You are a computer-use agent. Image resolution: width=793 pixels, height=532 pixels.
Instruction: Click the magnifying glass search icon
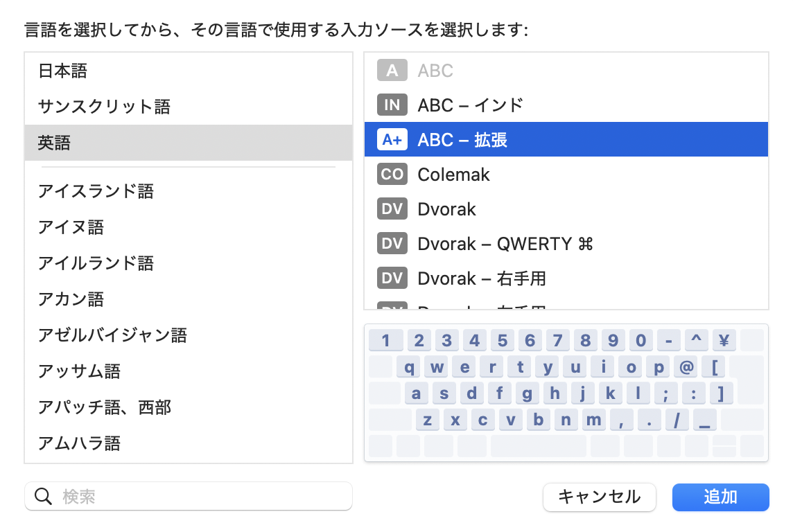[x=43, y=497]
